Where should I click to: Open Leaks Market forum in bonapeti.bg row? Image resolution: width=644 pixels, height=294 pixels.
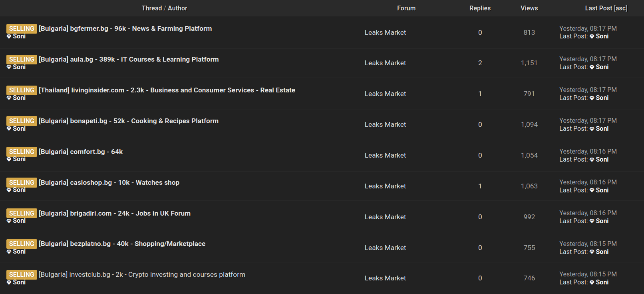pos(385,124)
